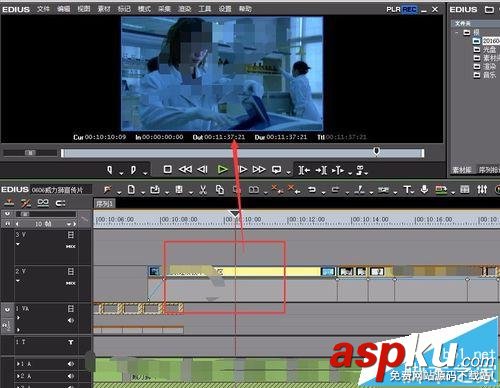The width and height of the screenshot is (500, 388).
Task: Click the New sequence icon
Action: pyautogui.click(x=131, y=190)
